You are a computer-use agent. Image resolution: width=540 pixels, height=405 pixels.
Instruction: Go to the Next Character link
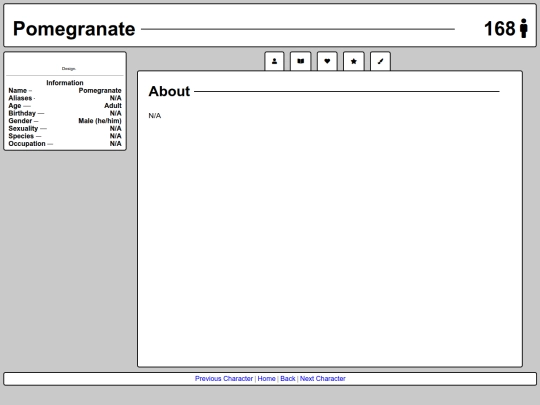(x=323, y=378)
